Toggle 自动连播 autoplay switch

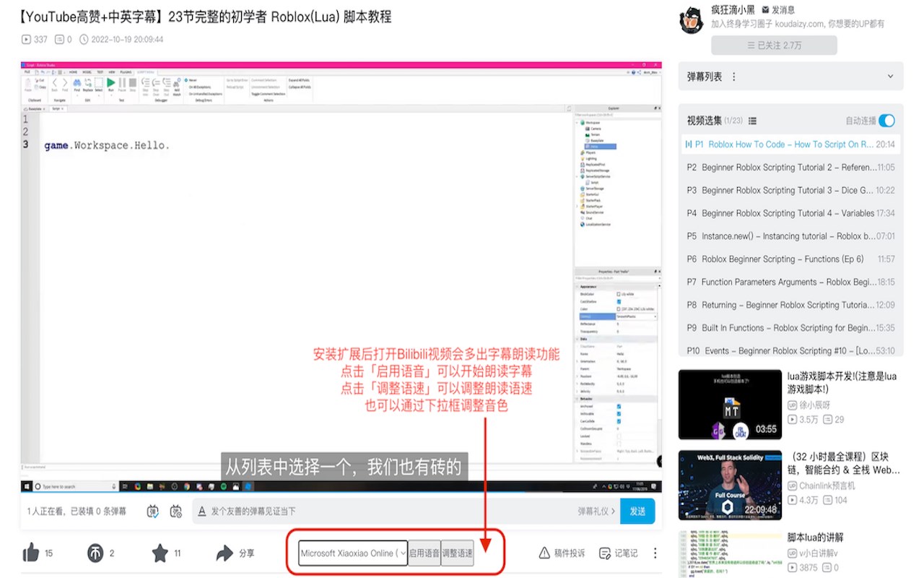coord(886,121)
